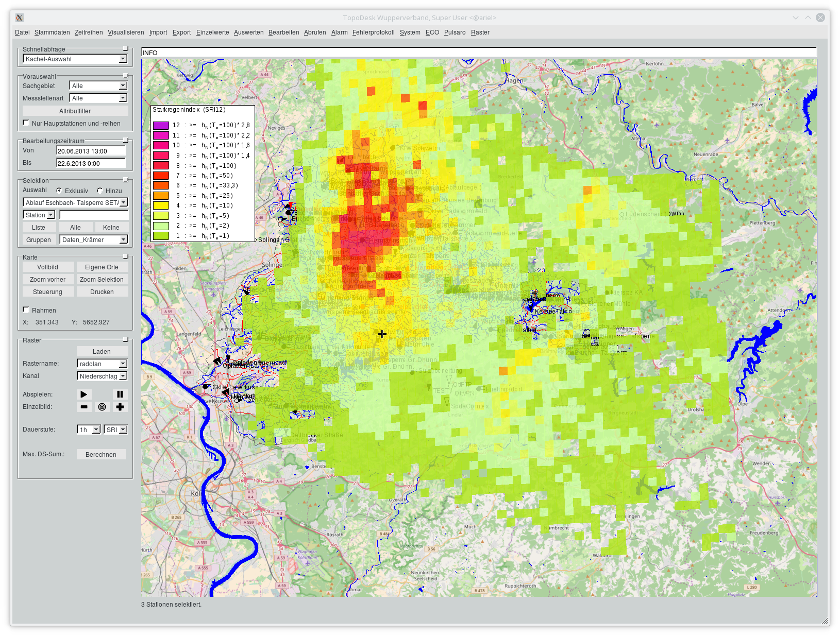Open the Daten_Krämer groups dropdown
840x636 pixels.
click(x=94, y=240)
